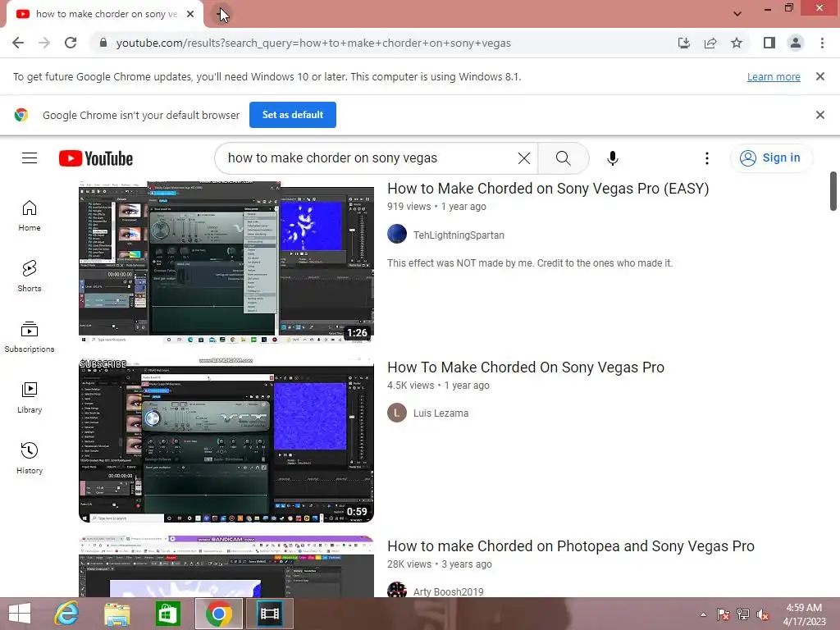Click the 'Sign in' button
The image size is (840, 630).
click(770, 158)
